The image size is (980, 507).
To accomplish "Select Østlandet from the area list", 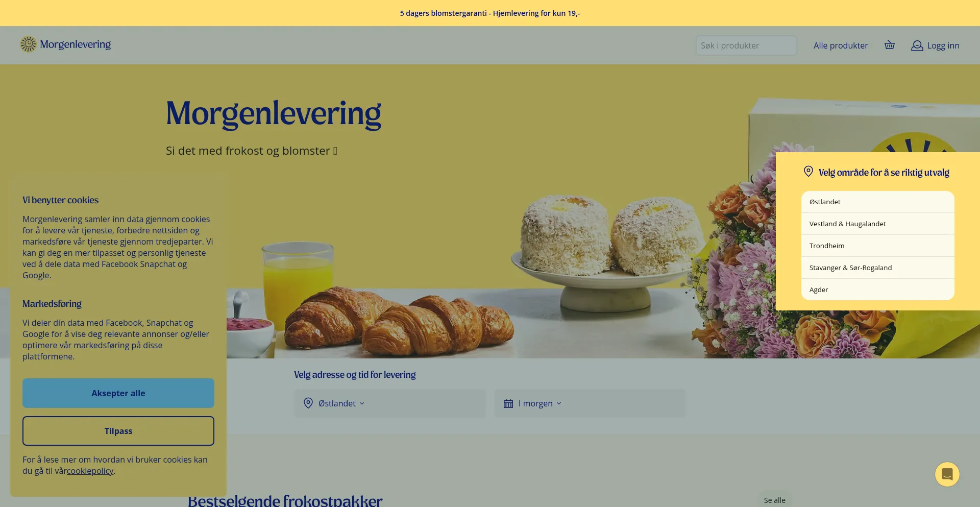I will [x=878, y=202].
